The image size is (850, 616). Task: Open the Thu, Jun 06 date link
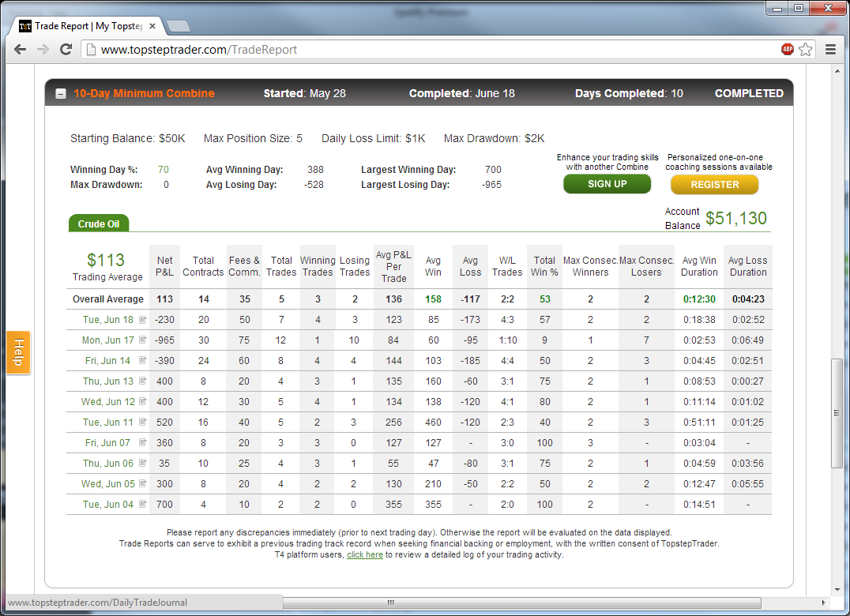tap(108, 464)
